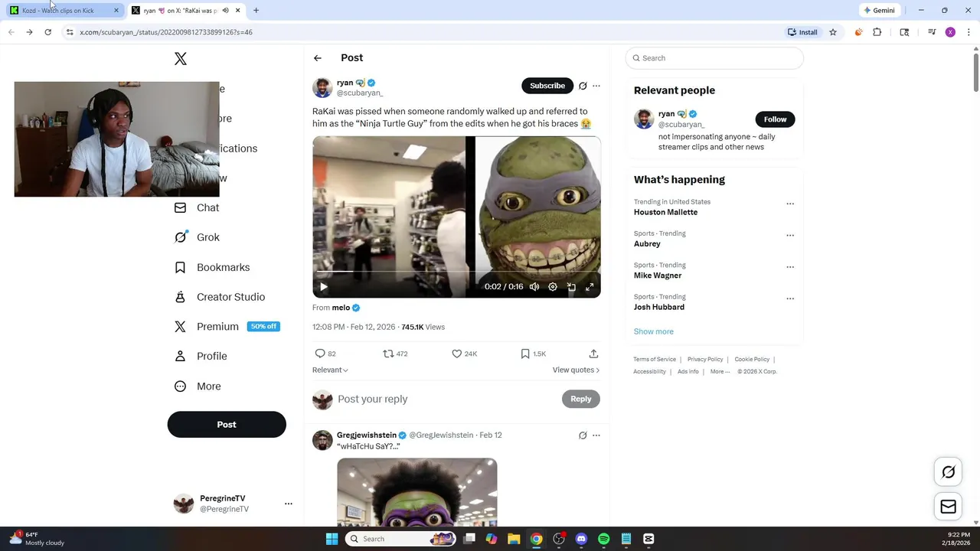Share the post via upload icon
Image resolution: width=980 pixels, height=551 pixels.
tap(593, 354)
